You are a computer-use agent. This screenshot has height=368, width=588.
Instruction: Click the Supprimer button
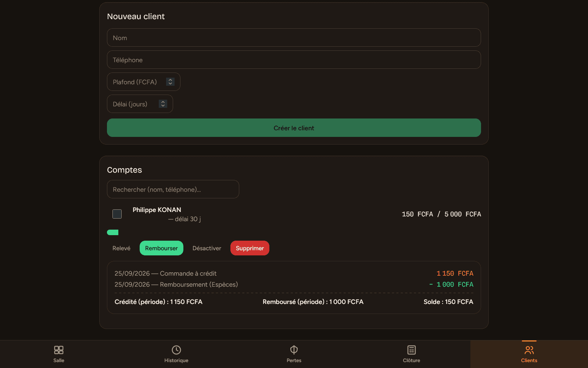click(250, 248)
